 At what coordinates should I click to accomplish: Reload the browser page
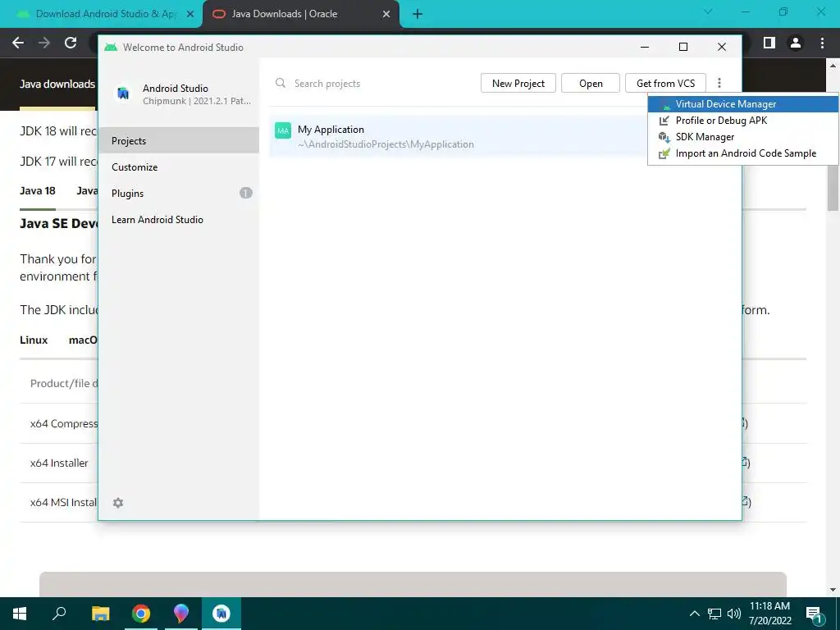[71, 43]
